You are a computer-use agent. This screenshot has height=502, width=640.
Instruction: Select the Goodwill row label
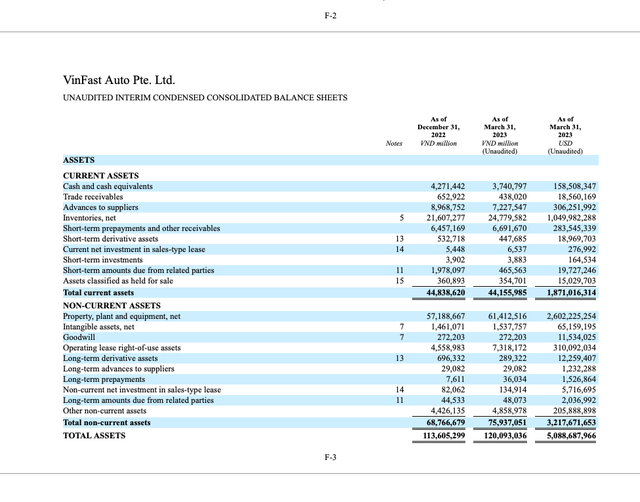coord(79,337)
